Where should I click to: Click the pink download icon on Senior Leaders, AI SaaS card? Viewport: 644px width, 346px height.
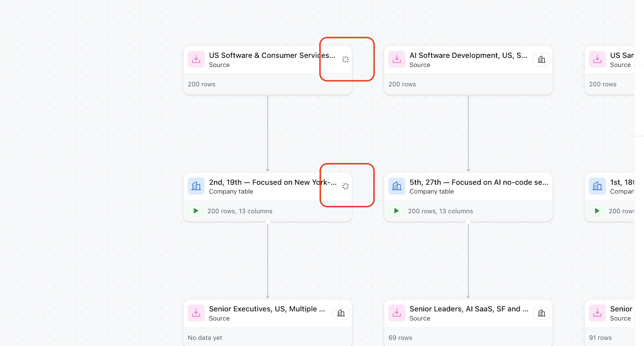(x=397, y=313)
